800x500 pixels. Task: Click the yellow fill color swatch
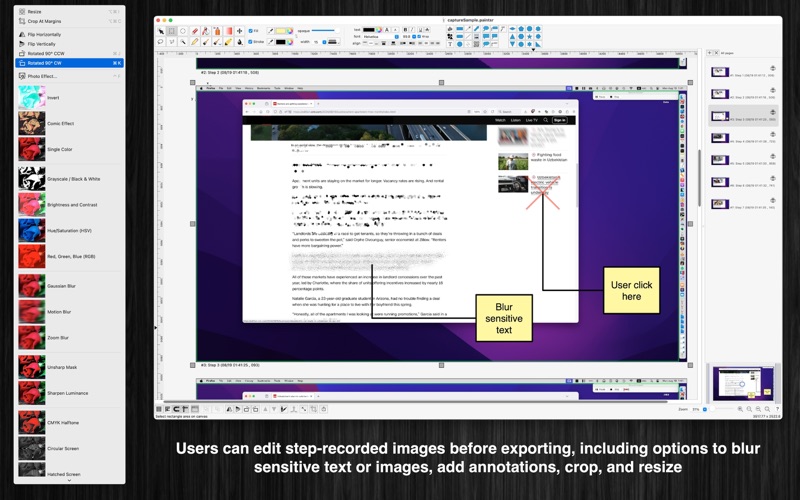281,31
